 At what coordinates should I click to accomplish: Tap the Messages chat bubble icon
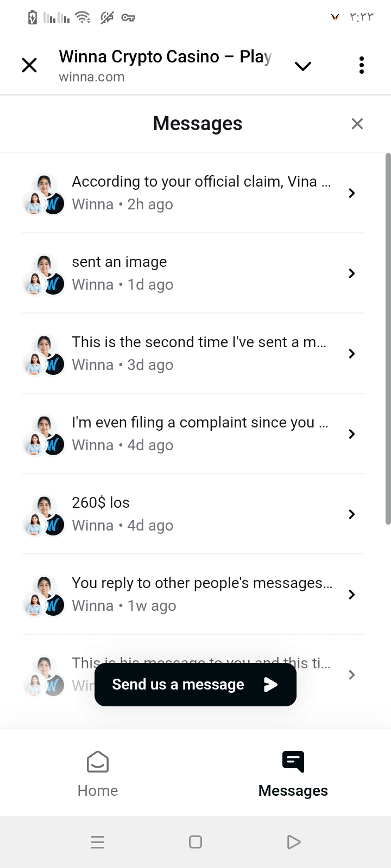(x=293, y=762)
